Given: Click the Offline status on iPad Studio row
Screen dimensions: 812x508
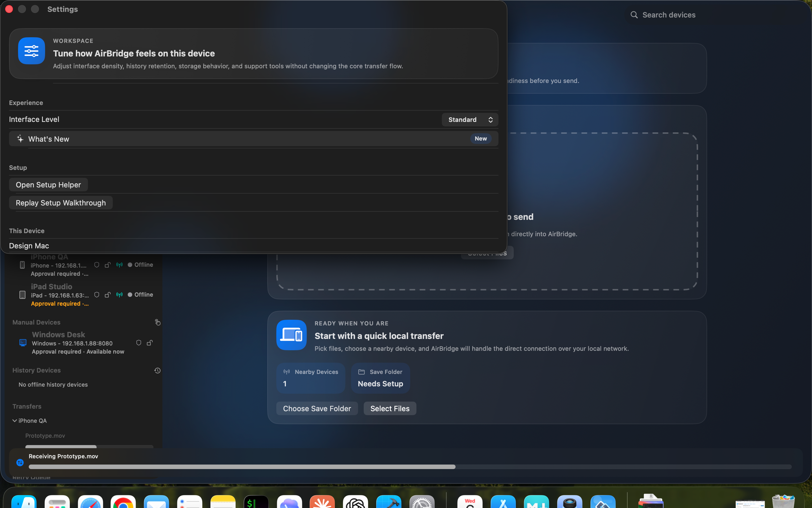Looking at the screenshot, I should (x=140, y=295).
